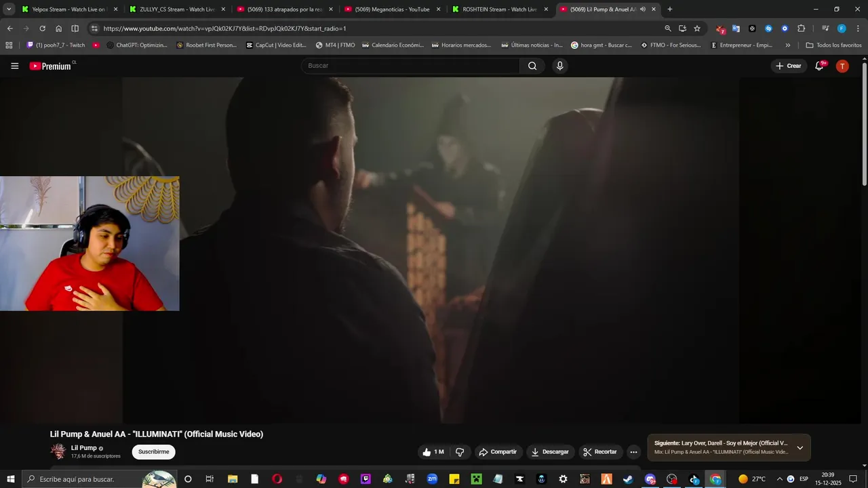Viewport: 868px width, 488px height.
Task: Open MT4 FTMO bookmark
Action: coord(335,45)
